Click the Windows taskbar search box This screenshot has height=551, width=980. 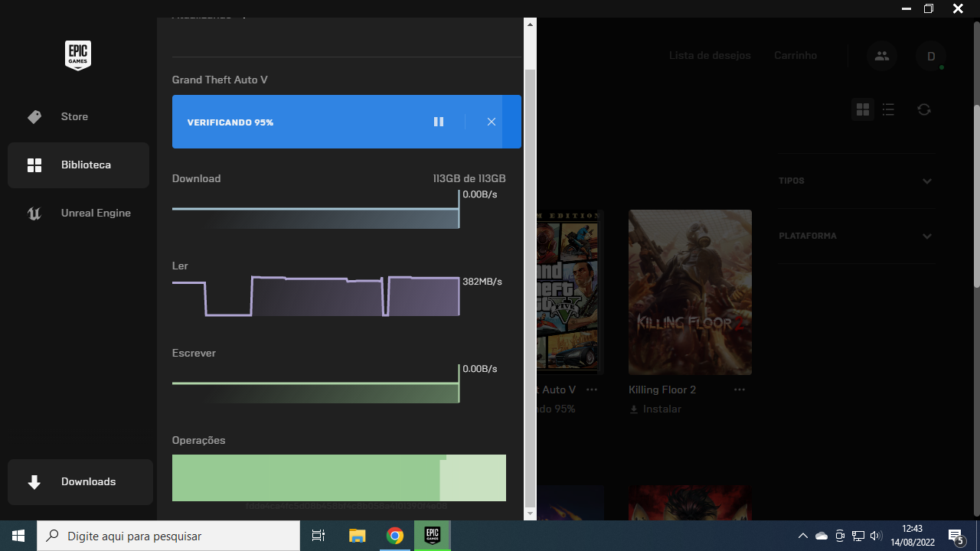(x=168, y=536)
